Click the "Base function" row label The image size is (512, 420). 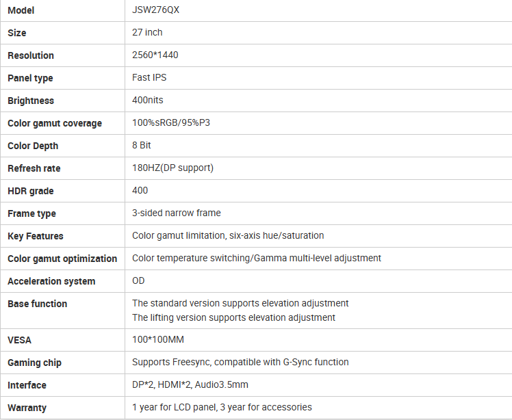coord(38,304)
